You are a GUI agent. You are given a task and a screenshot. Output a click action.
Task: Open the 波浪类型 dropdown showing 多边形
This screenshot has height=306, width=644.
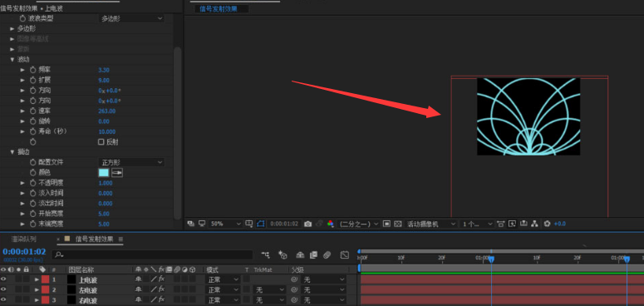pos(131,18)
